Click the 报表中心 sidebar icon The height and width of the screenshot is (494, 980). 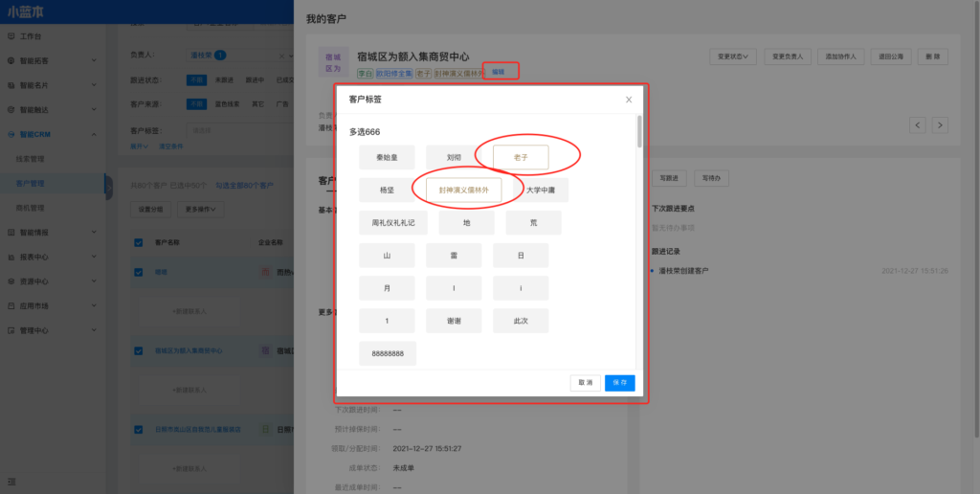[11, 257]
